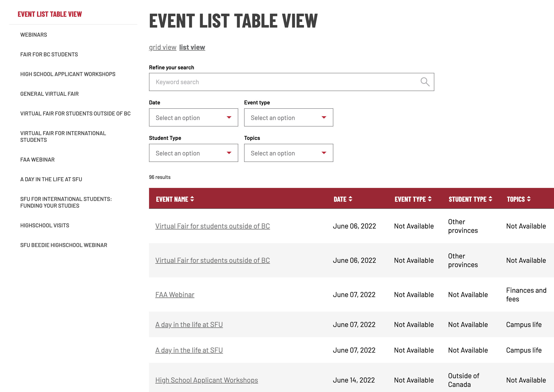The width and height of the screenshot is (554, 392).
Task: Select the list view link
Action: 192,47
